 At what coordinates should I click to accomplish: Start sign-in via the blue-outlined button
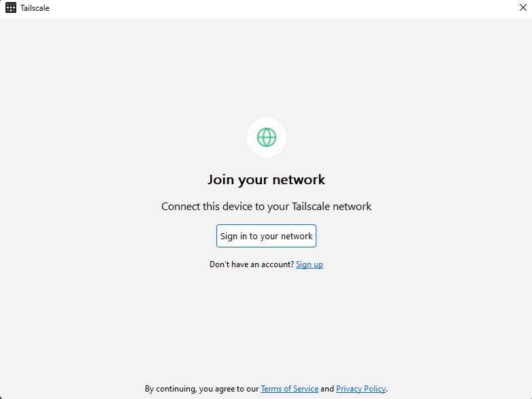(266, 236)
